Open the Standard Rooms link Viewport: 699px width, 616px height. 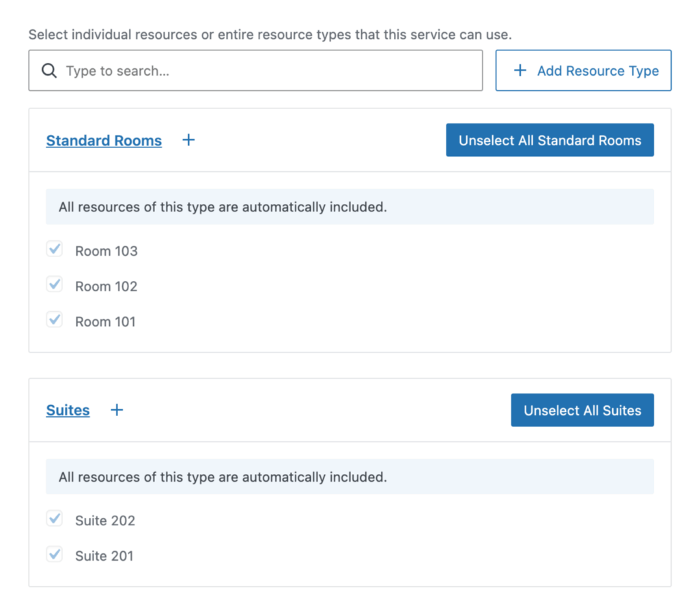point(104,140)
